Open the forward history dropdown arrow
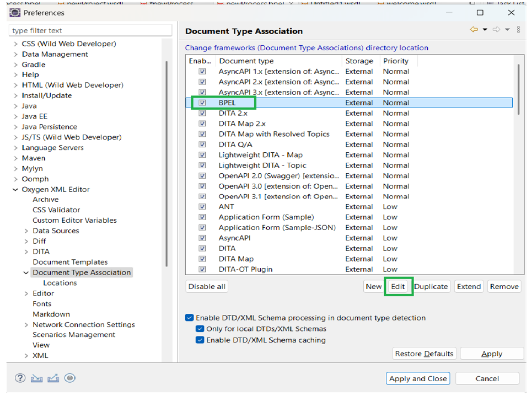The image size is (532, 396). 507,30
